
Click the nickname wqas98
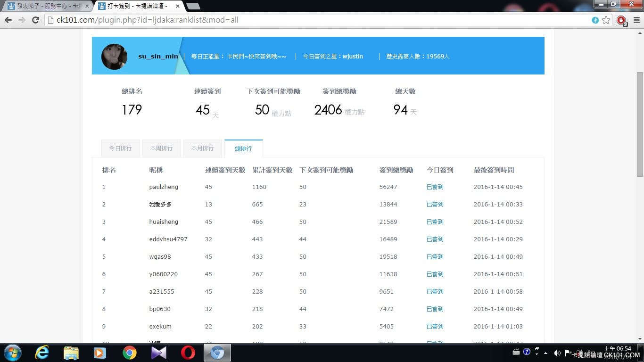160,257
